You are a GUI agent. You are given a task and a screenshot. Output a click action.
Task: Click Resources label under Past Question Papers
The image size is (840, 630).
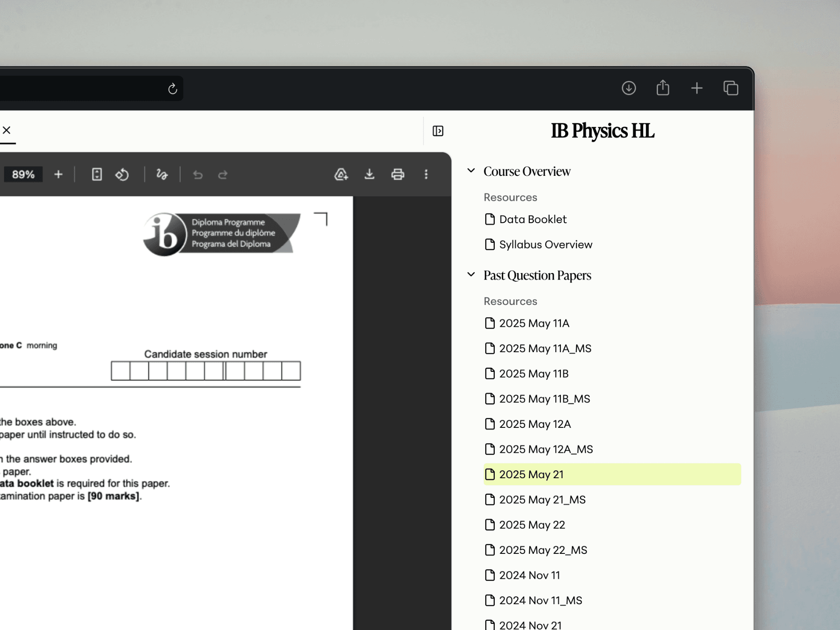point(510,301)
